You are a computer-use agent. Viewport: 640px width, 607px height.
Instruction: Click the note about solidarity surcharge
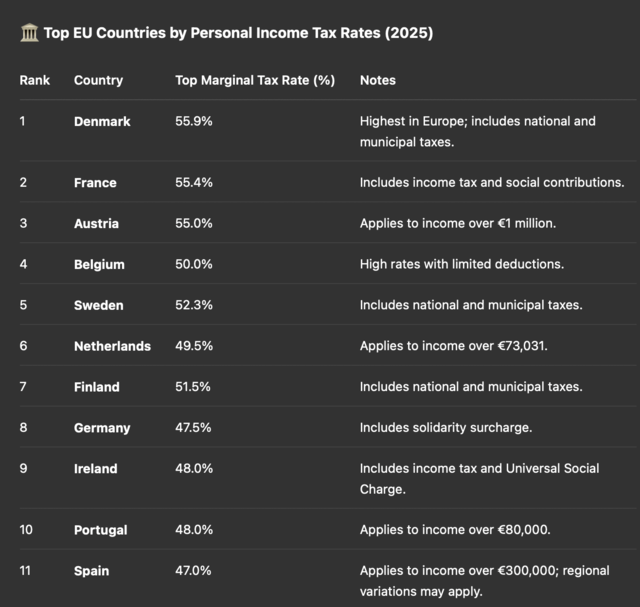point(446,427)
